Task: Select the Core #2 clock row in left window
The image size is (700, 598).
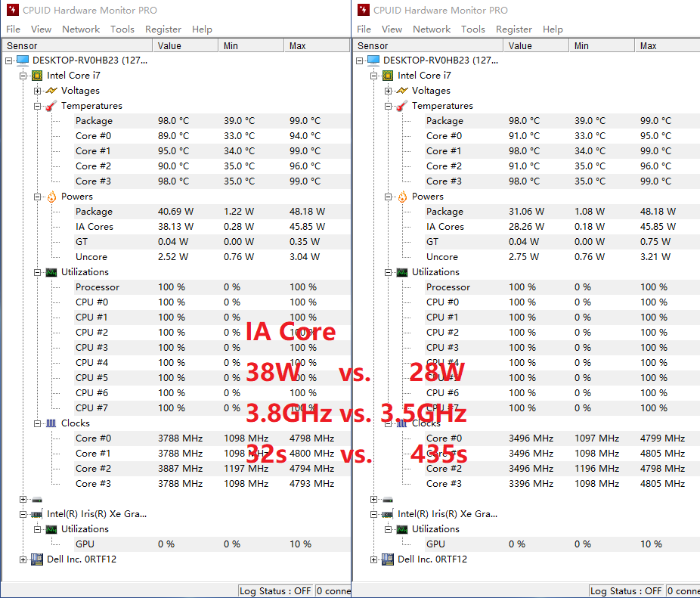Action: pos(212,469)
